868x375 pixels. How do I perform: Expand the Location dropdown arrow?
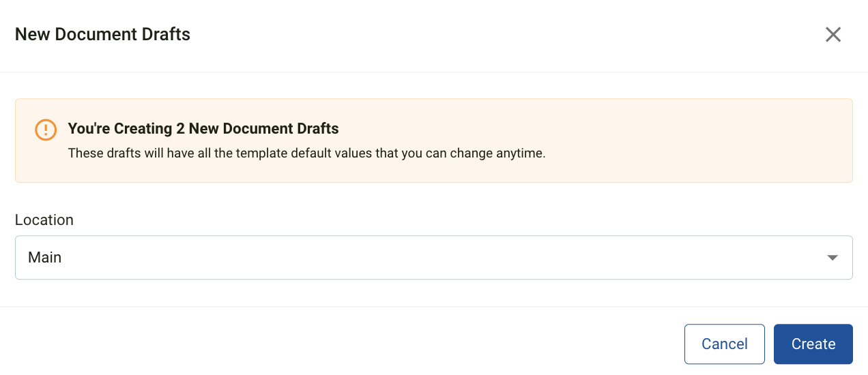832,258
